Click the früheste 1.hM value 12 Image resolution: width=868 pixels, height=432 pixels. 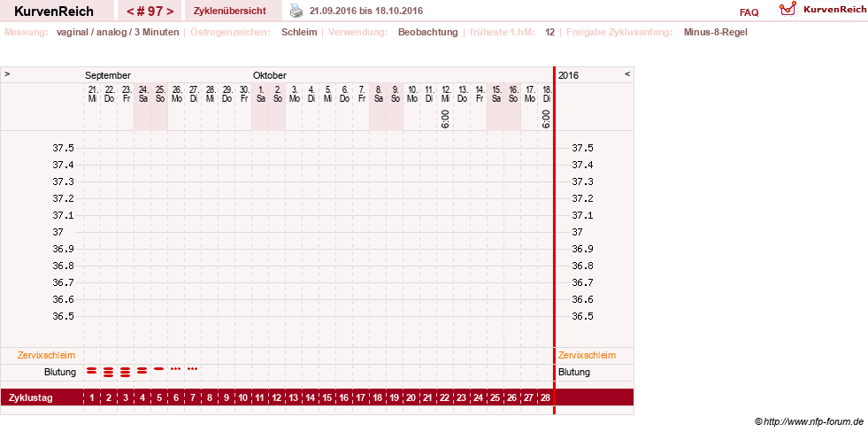(549, 32)
